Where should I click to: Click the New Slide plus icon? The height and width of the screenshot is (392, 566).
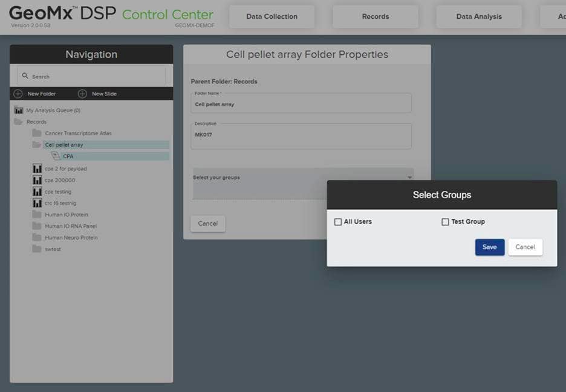tap(82, 94)
